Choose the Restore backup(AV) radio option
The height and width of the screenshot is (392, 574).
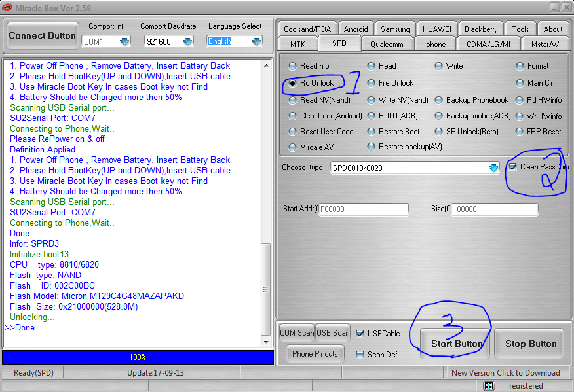[371, 147]
